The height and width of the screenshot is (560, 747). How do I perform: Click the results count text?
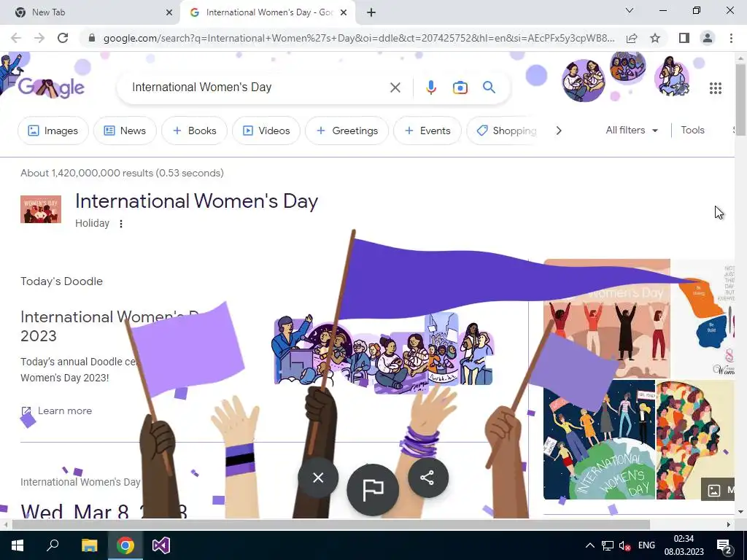pos(122,173)
